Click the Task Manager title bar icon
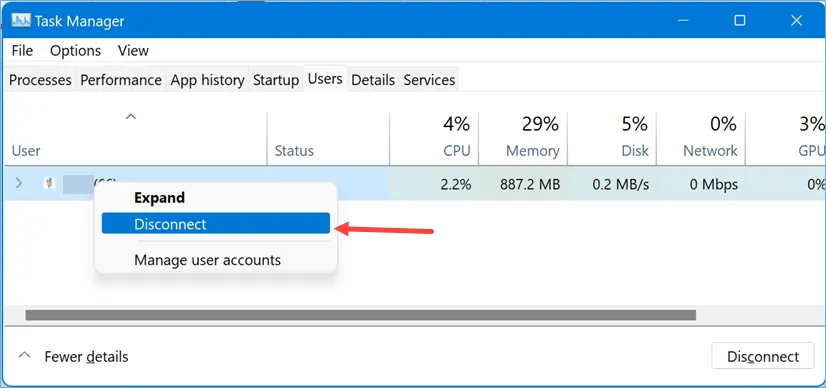 [21, 21]
